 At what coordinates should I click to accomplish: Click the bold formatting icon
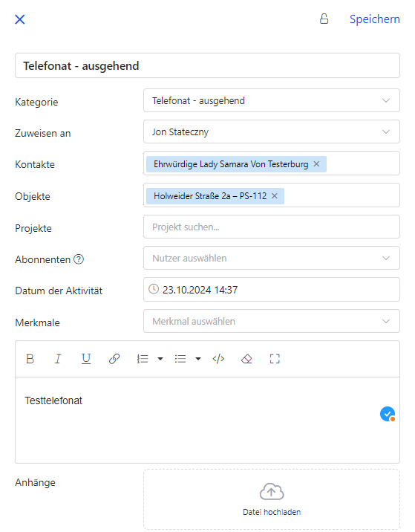tap(30, 359)
